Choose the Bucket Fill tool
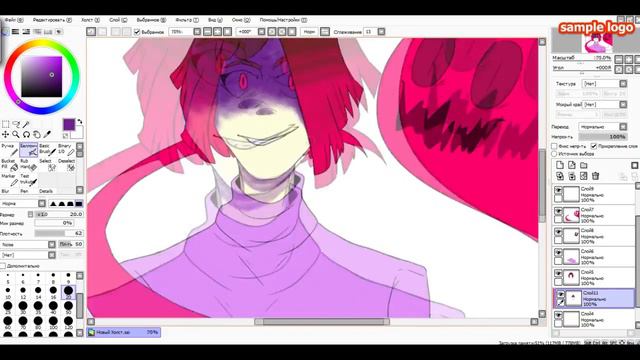This screenshot has height=360, width=640. 9,164
